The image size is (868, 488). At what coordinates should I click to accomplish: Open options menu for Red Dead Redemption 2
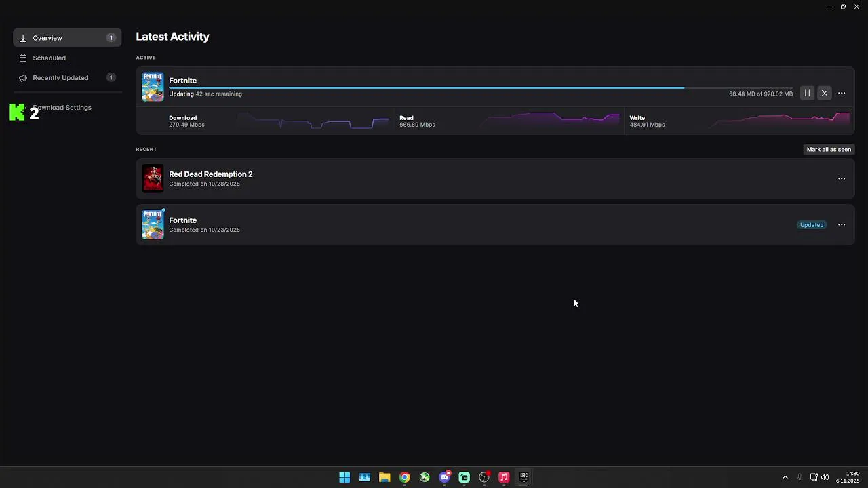click(x=842, y=179)
